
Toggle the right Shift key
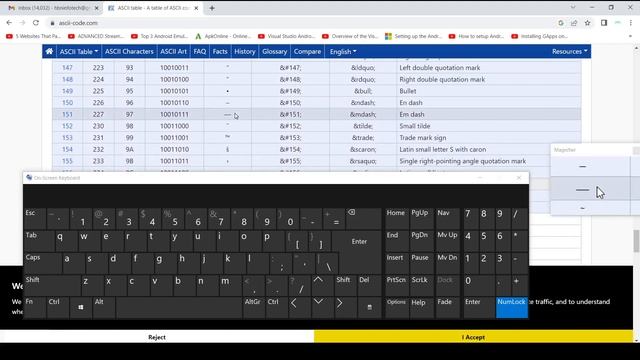(x=345, y=285)
